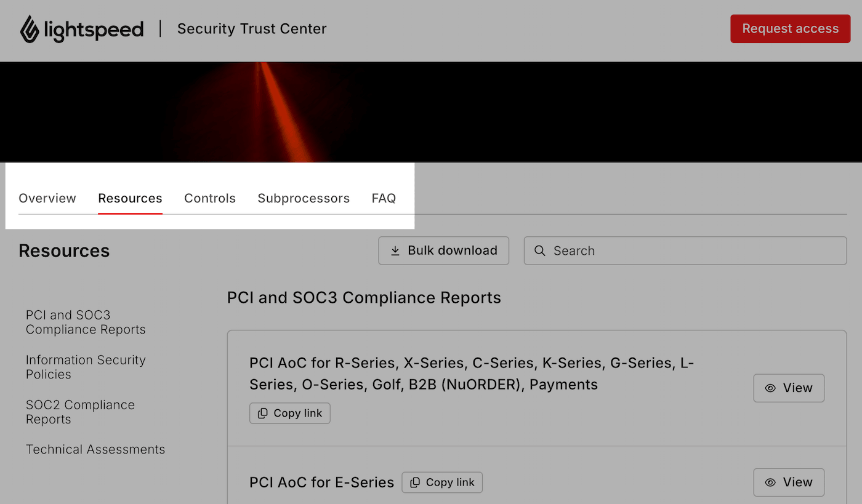This screenshot has width=862, height=504.
Task: Open the FAQ tab
Action: (x=384, y=199)
